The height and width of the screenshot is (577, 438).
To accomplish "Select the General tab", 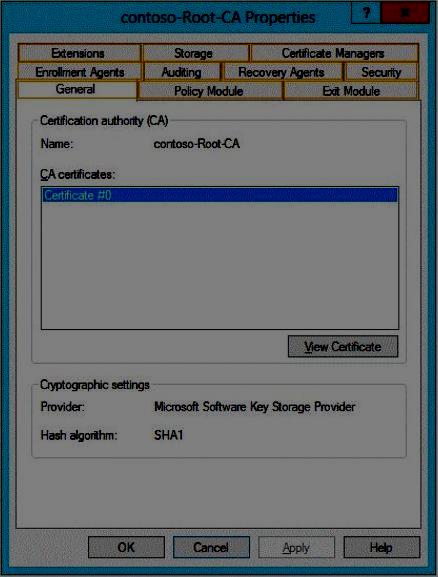I will [76, 89].
